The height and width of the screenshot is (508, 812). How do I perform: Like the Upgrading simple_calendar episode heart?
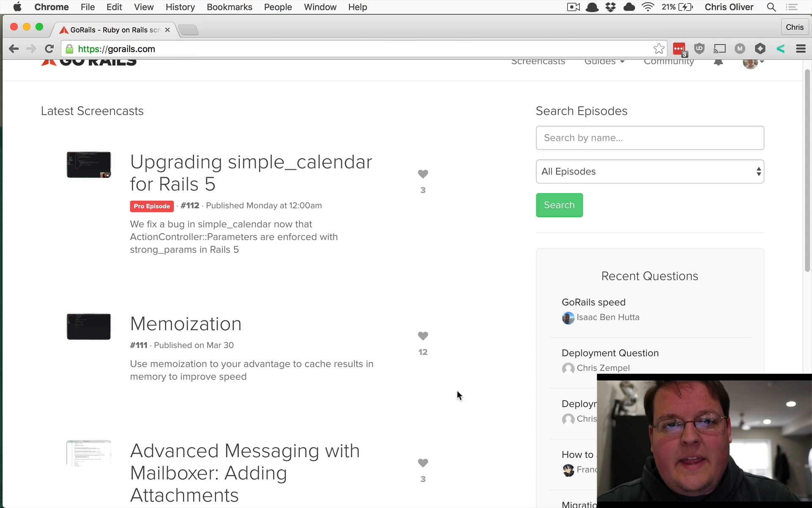423,174
